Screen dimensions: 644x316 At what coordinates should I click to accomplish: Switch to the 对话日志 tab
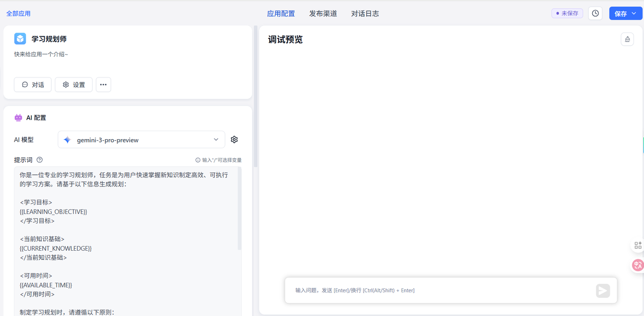[x=365, y=14]
